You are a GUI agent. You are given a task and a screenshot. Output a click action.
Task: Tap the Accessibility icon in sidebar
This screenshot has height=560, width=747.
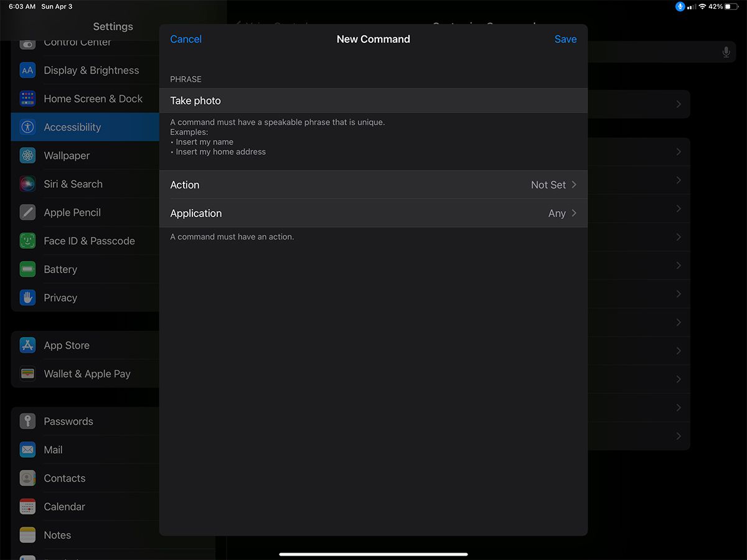point(27,127)
